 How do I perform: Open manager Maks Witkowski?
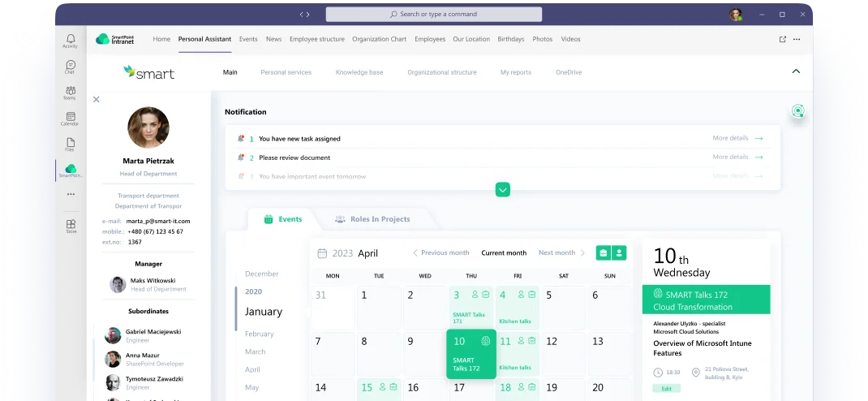tap(148, 285)
